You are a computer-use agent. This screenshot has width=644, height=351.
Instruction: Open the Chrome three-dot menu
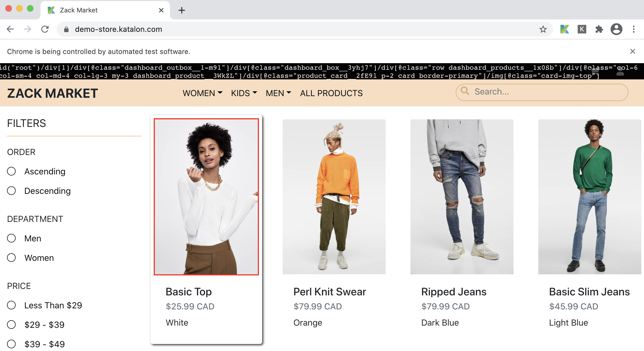(634, 29)
